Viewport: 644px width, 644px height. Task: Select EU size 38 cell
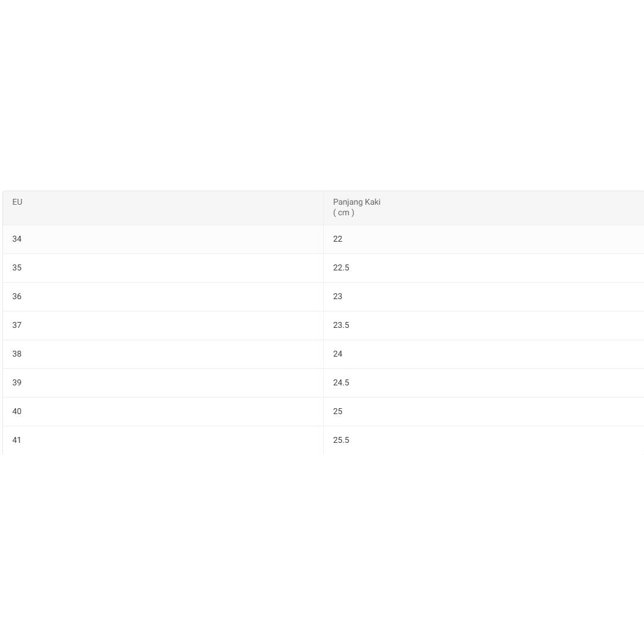coord(17,354)
